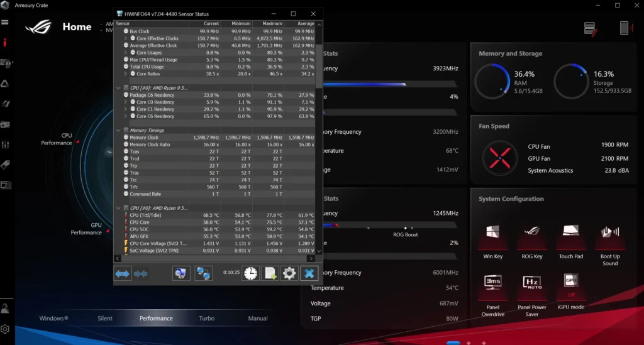Select the Turbo operating mode
Image resolution: width=644 pixels, height=345 pixels.
click(x=206, y=319)
